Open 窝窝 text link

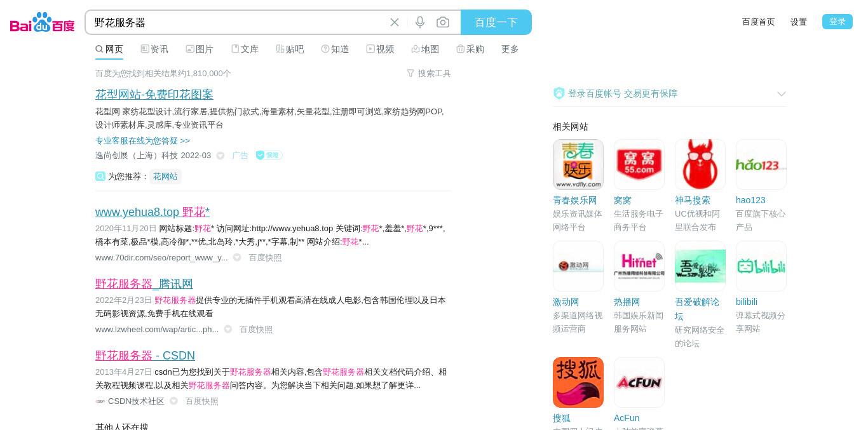623,200
